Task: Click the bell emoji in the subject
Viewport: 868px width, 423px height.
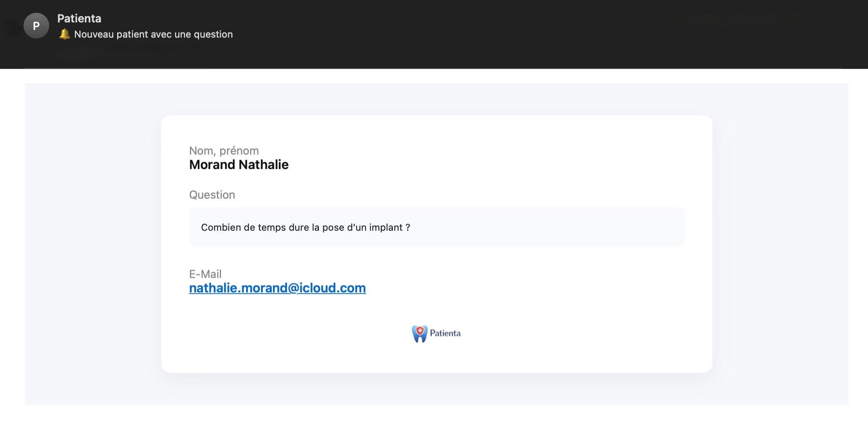Action: [x=64, y=34]
